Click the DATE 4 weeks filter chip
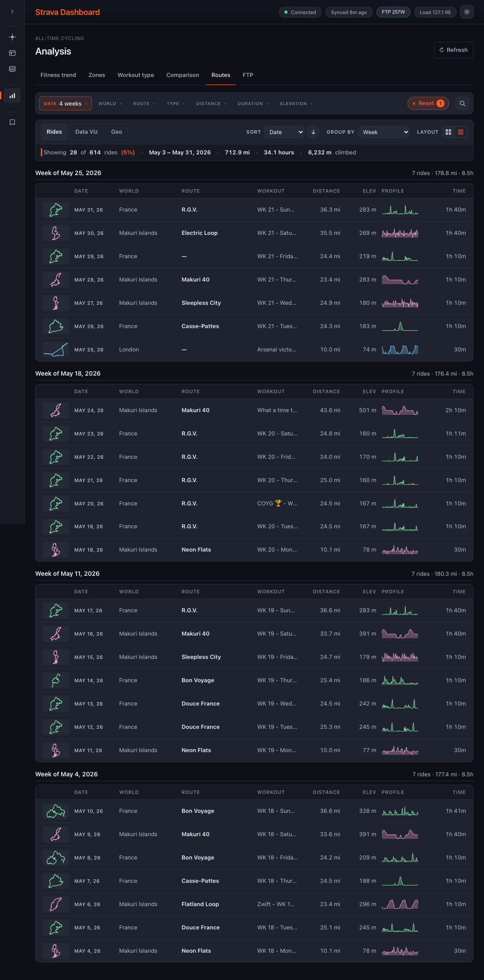Viewport: 484px width, 980px height. 66,104
